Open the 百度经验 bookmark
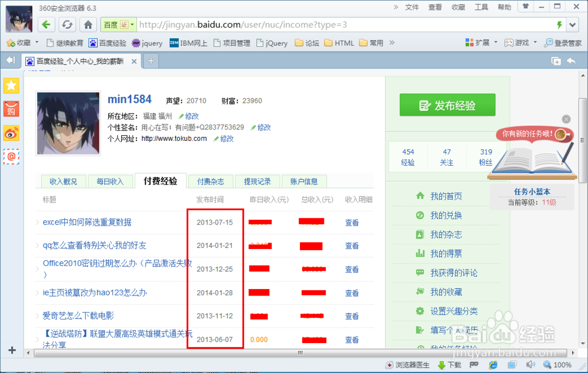Viewport: 588px width, 373px height. pos(108,43)
